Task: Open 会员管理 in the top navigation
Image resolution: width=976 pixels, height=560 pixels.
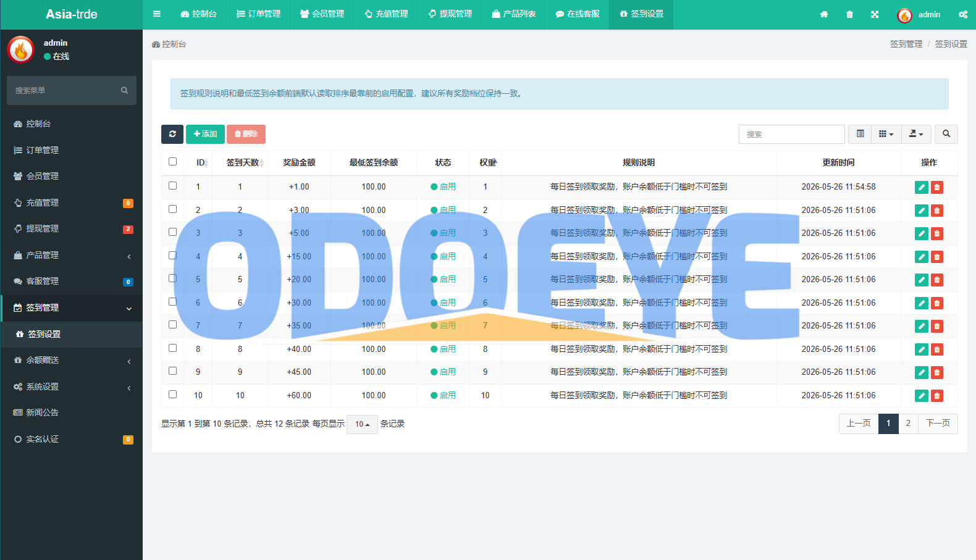Action: point(322,14)
